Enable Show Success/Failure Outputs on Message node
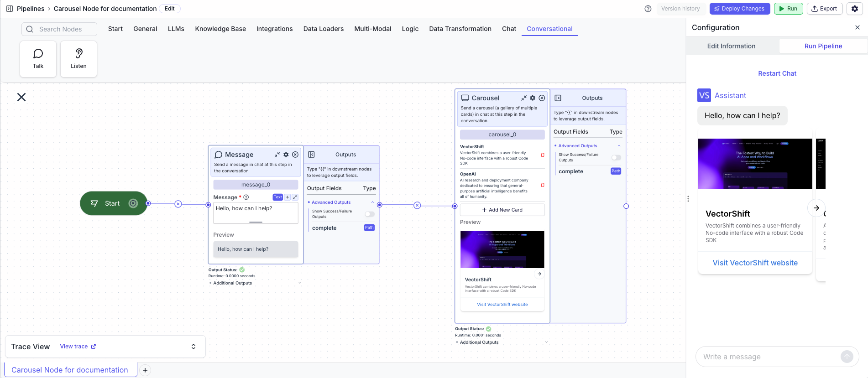 click(x=370, y=214)
